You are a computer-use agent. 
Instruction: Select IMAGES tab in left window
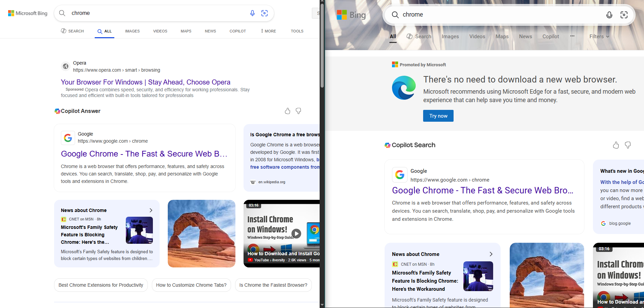(x=132, y=31)
